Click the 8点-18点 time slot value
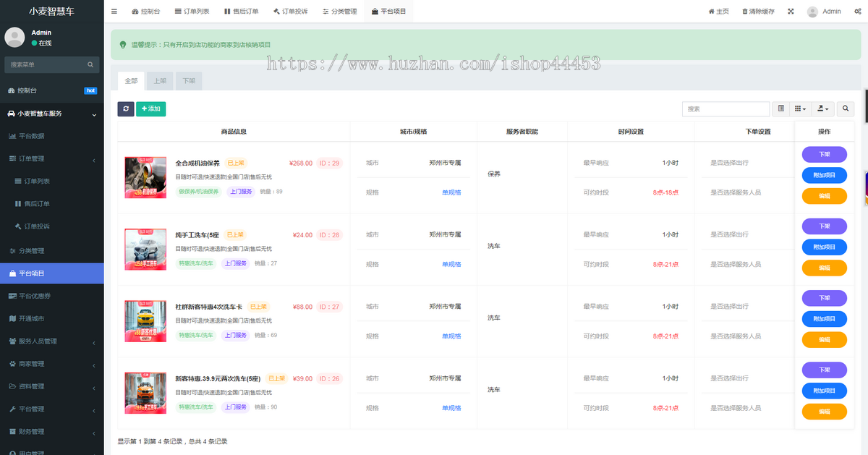Viewport: 868px width, 455px height. tap(665, 192)
